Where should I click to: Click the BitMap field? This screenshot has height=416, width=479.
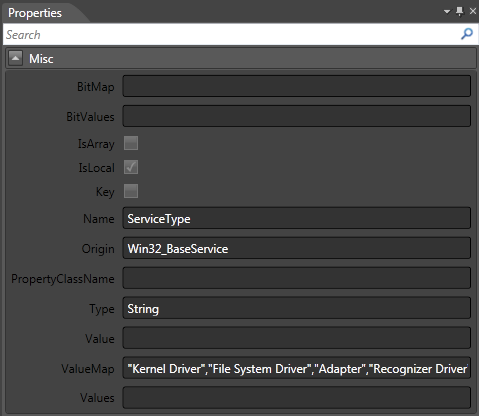[x=297, y=86]
